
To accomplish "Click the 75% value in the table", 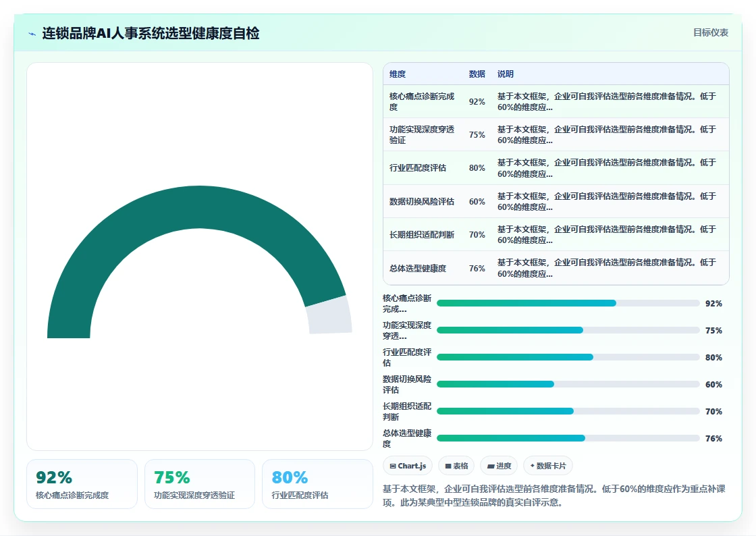I will coord(477,135).
